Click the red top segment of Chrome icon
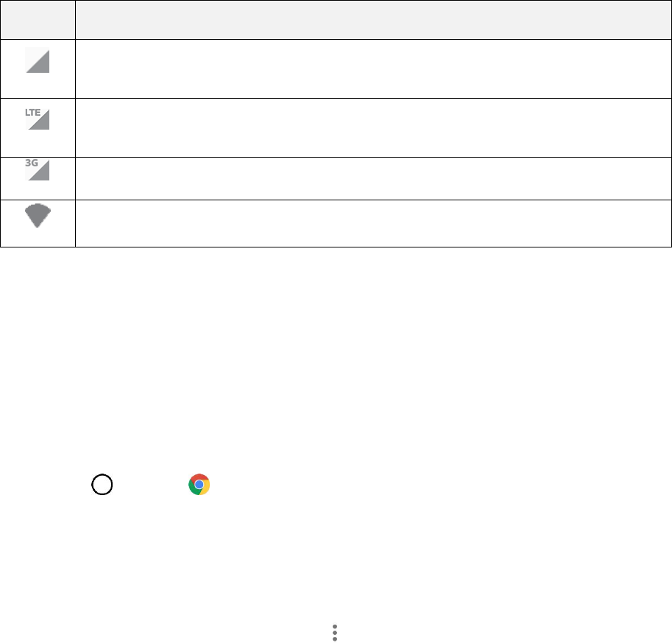The height and width of the screenshot is (643, 672). tap(199, 477)
